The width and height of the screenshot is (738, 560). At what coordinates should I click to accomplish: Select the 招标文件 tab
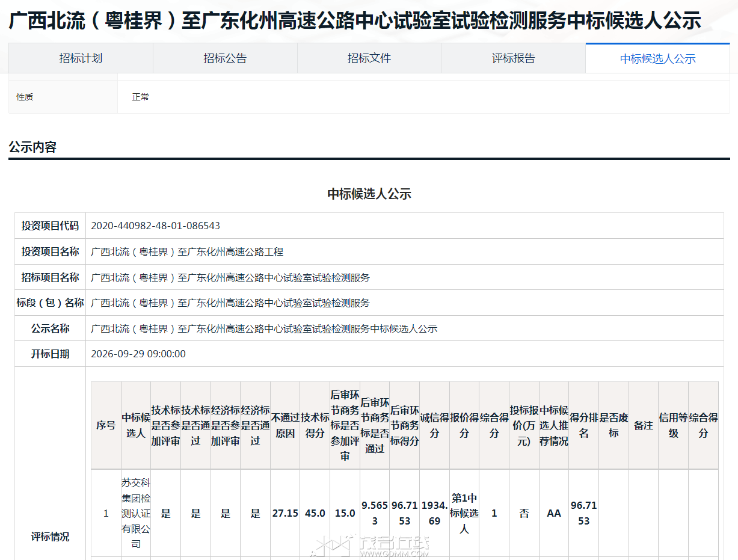tap(369, 58)
